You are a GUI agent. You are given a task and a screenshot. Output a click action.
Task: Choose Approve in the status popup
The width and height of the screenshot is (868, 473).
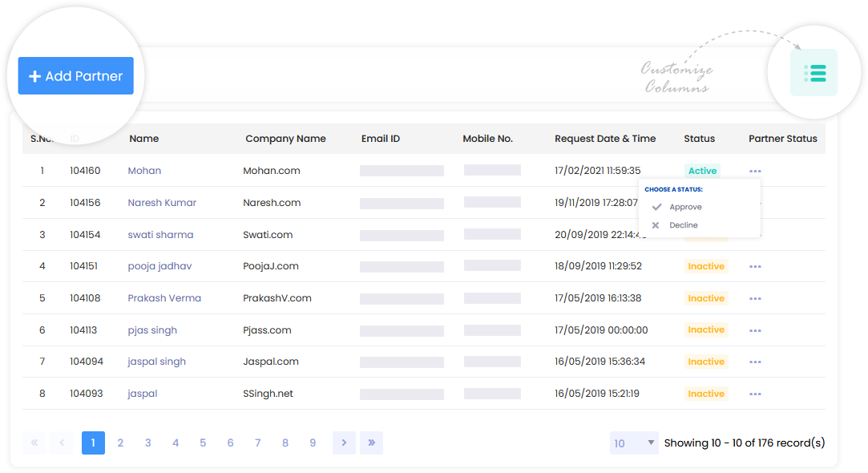click(x=685, y=207)
